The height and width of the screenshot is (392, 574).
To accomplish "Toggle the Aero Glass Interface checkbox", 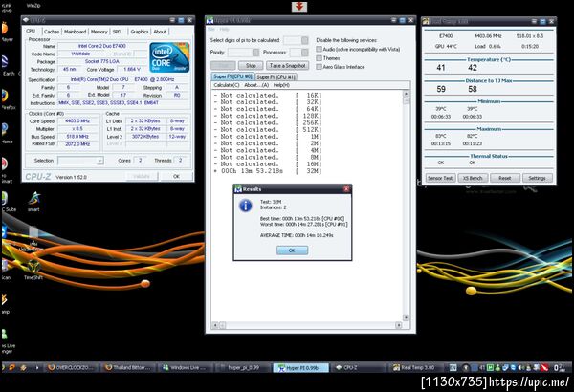I will pyautogui.click(x=319, y=67).
